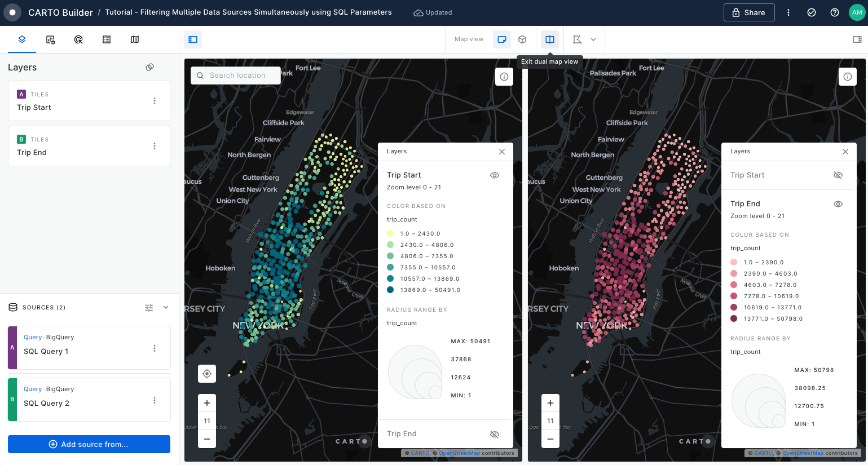
Task: Open SQL Query 2 source options menu
Action: tap(155, 400)
